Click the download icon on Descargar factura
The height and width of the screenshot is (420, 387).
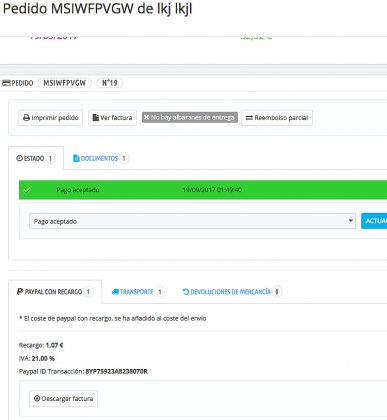coord(37,398)
